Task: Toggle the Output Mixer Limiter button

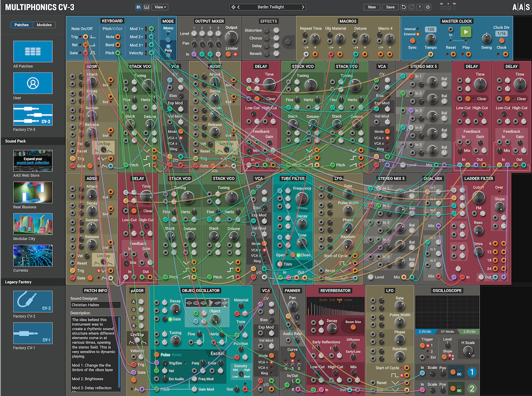Action: [229, 54]
